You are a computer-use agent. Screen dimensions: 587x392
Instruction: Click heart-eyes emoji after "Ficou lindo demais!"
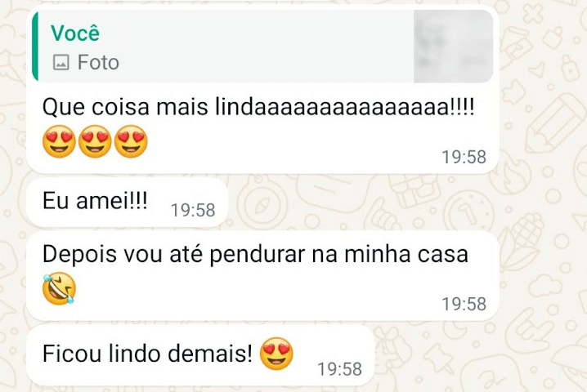tap(276, 354)
